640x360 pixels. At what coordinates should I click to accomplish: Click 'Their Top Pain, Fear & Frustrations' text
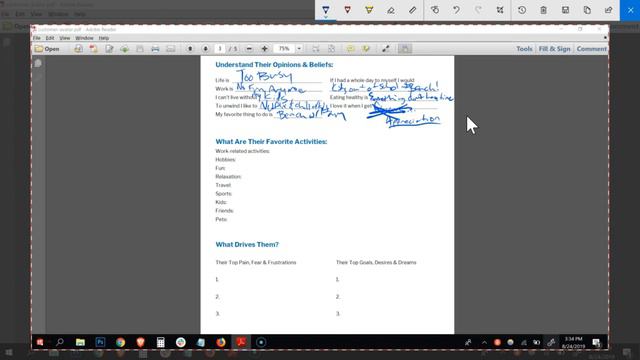click(x=256, y=262)
